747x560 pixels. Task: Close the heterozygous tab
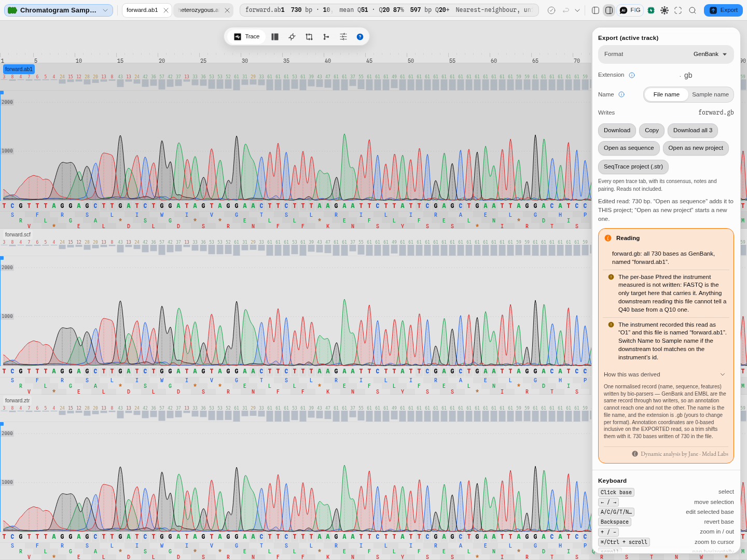click(x=227, y=10)
